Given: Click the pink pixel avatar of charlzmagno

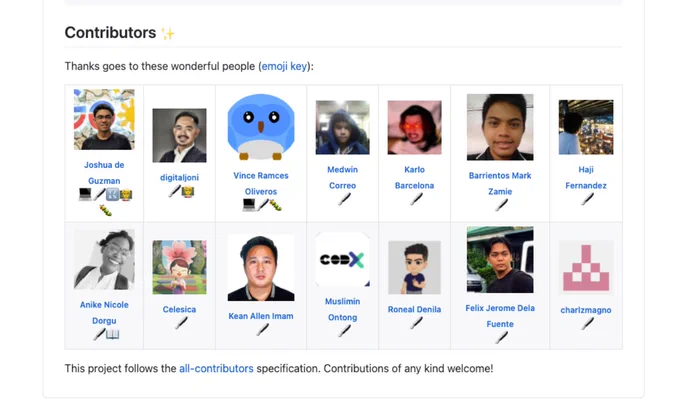Looking at the screenshot, I should (x=586, y=267).
